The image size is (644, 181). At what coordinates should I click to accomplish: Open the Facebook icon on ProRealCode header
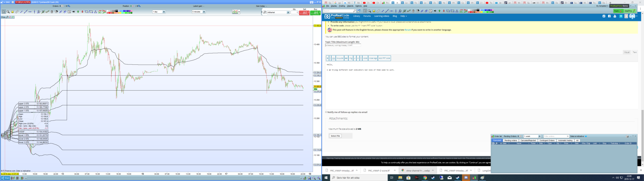[x=609, y=16]
